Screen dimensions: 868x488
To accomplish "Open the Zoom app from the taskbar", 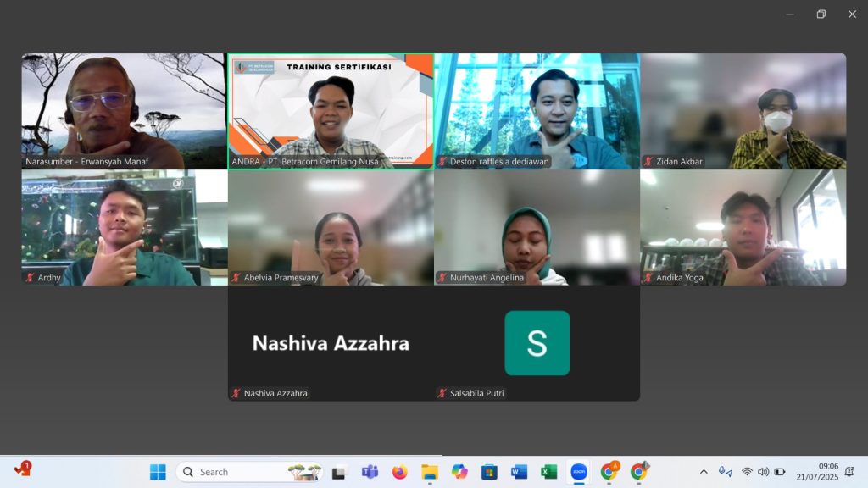I will tap(578, 472).
